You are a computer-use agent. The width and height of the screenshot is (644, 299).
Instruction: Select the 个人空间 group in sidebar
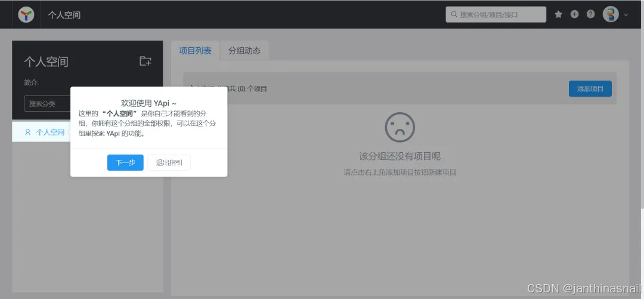pos(41,132)
